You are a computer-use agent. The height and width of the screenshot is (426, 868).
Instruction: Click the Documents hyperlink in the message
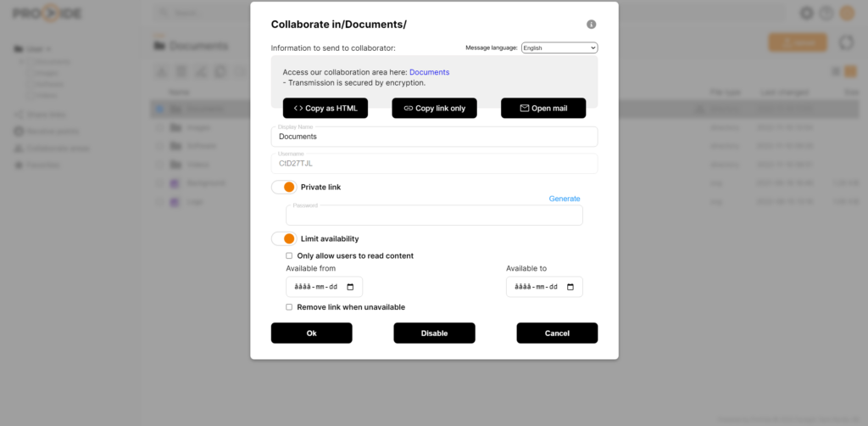tap(429, 72)
